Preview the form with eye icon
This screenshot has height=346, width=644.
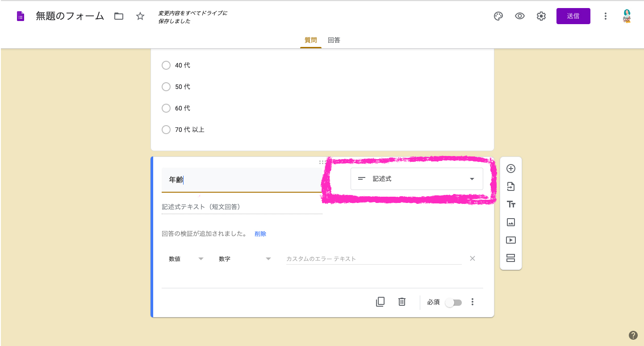click(520, 17)
